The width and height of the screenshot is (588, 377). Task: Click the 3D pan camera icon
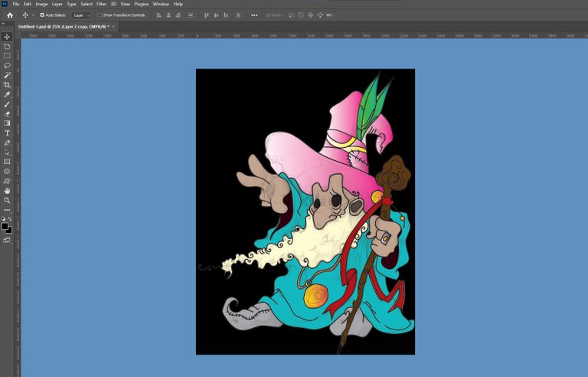[311, 15]
